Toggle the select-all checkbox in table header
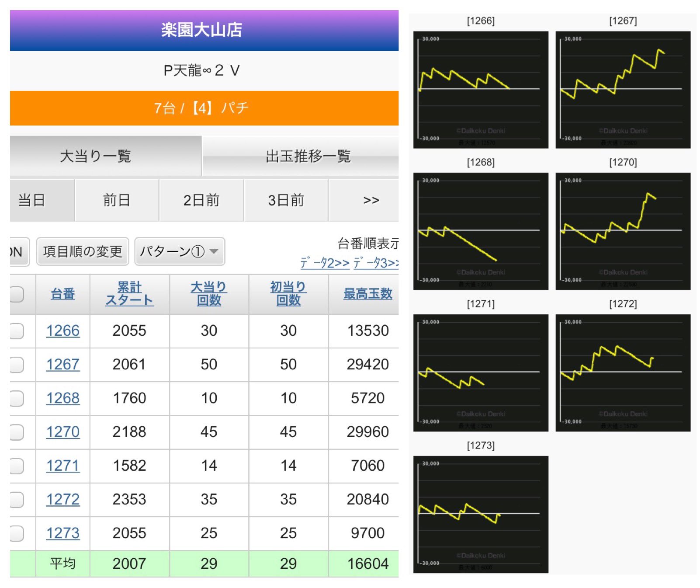The image size is (700, 588). pos(17,294)
